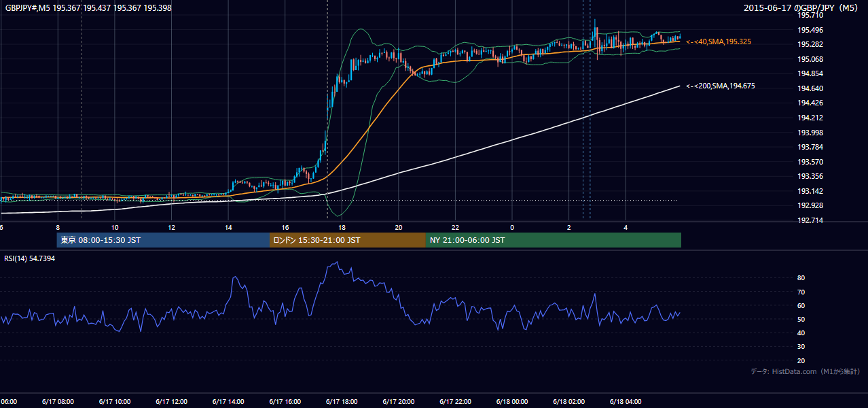
Task: Select the 194.426 price axis label
Action: 810,103
